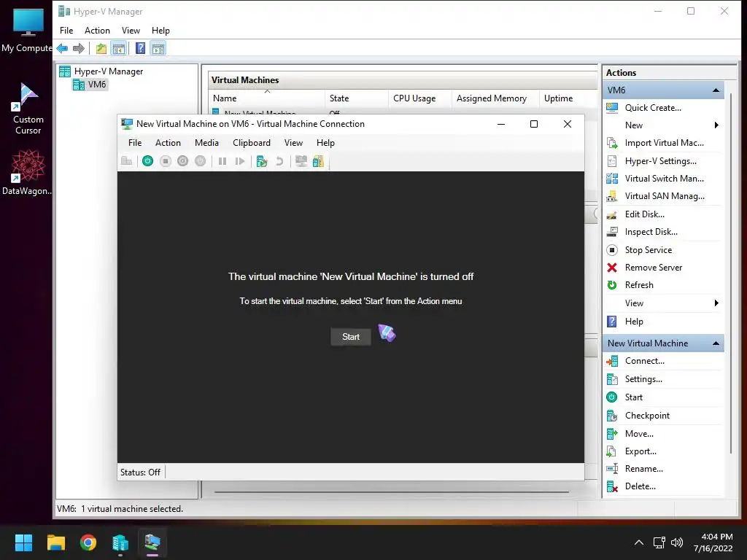Click the green Start power icon in VM toolbar

point(147,161)
